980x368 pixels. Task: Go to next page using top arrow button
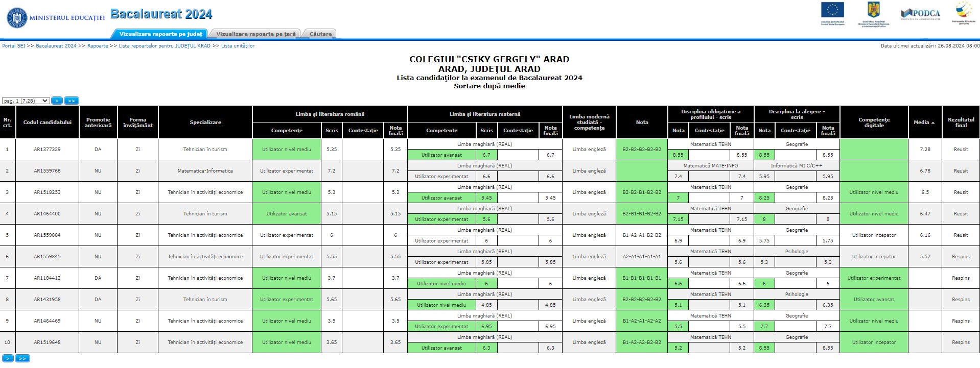tap(57, 101)
